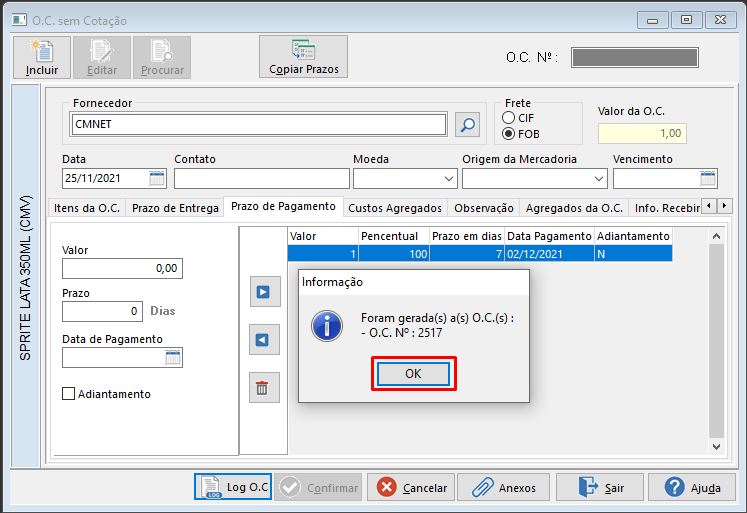Click the add payment term right-arrow button

(x=264, y=292)
